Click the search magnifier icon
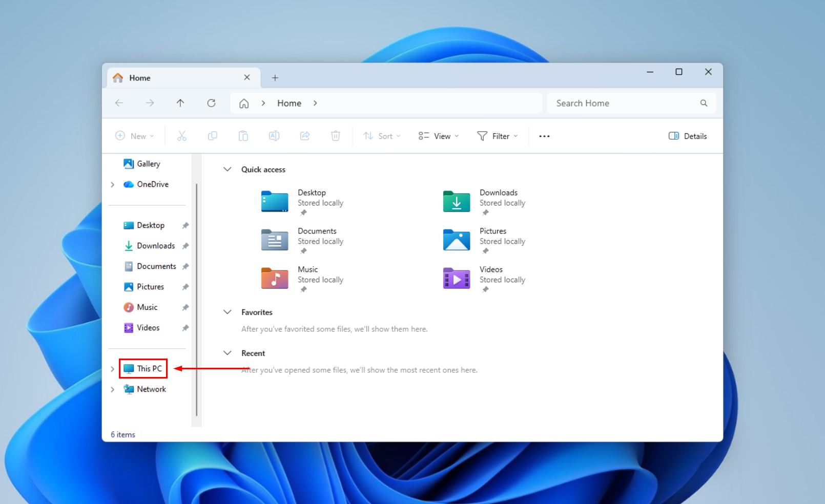The width and height of the screenshot is (825, 504). pyautogui.click(x=704, y=103)
